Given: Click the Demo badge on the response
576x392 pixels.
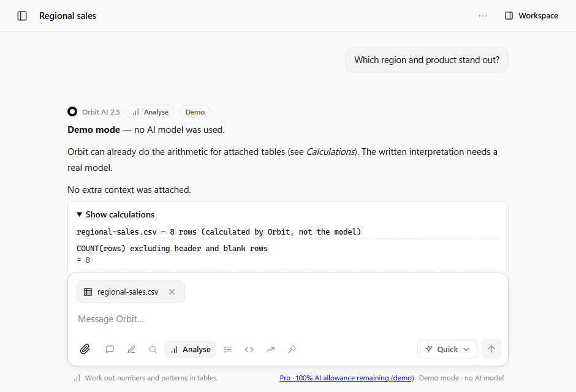Looking at the screenshot, I should (x=195, y=112).
